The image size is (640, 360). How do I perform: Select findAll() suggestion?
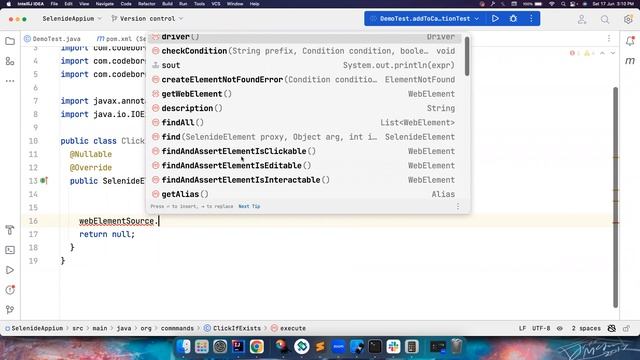coord(304,122)
